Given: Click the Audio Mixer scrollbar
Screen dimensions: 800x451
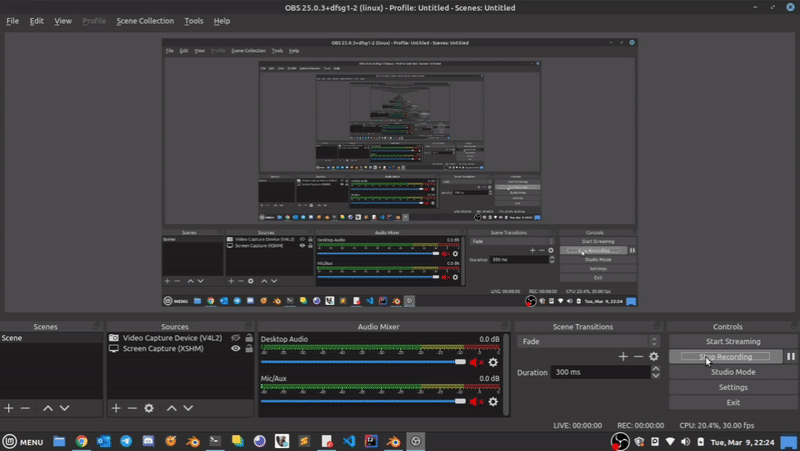Looking at the screenshot, I should tap(507, 374).
